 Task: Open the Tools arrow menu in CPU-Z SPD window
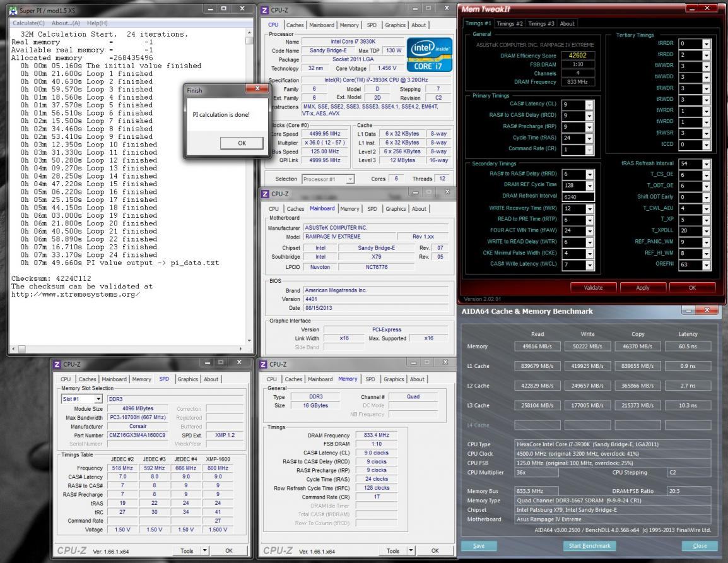[x=205, y=550]
